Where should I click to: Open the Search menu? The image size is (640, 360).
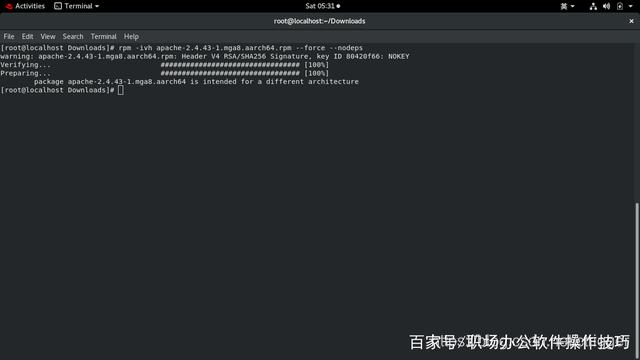(73, 36)
